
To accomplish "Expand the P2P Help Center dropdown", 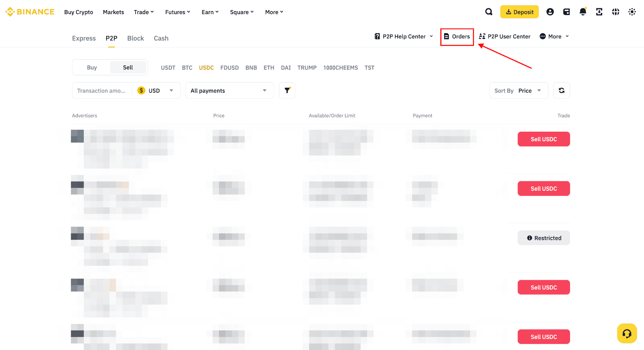I will click(x=404, y=37).
